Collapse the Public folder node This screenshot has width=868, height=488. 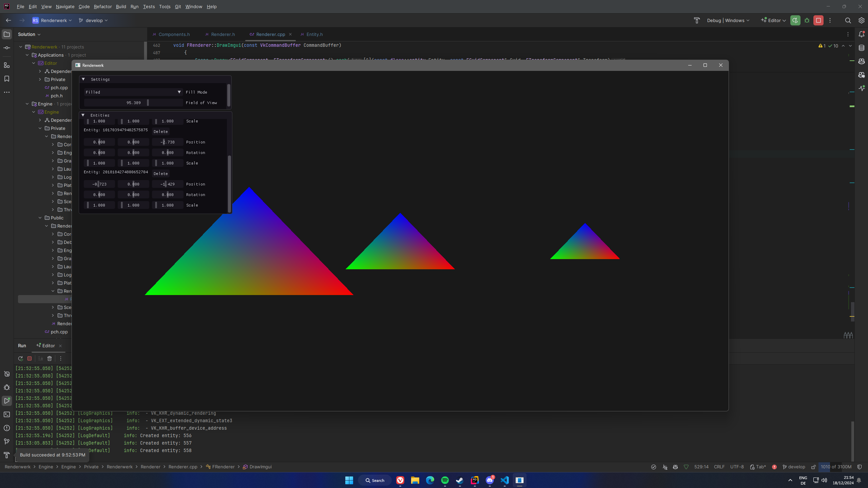[x=40, y=218]
